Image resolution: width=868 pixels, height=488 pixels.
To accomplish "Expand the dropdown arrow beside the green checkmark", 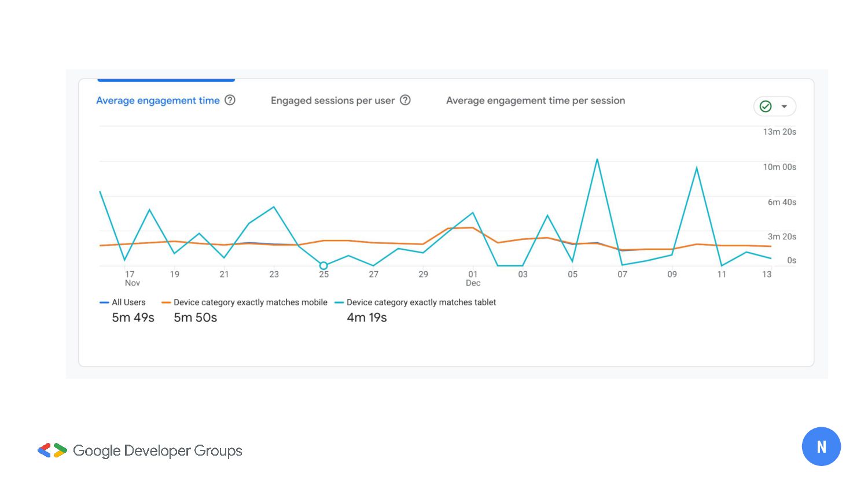I will coord(784,106).
